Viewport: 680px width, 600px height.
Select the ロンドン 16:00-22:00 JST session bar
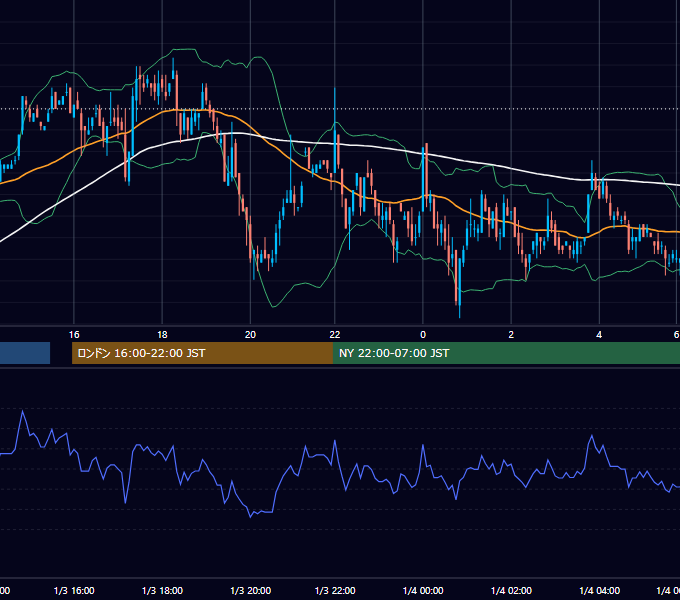(x=202, y=353)
